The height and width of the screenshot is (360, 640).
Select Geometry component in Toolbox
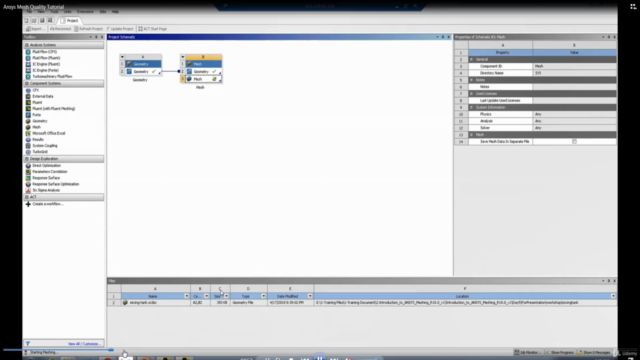coord(40,121)
